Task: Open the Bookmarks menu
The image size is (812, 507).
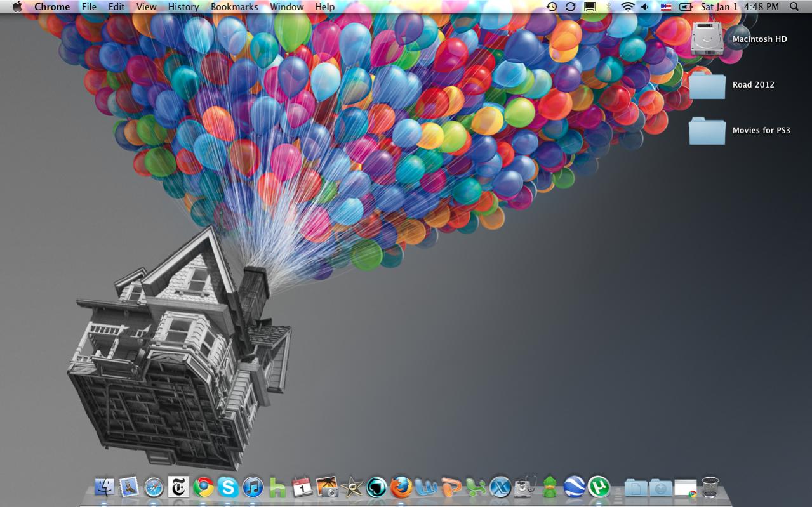Action: (234, 7)
